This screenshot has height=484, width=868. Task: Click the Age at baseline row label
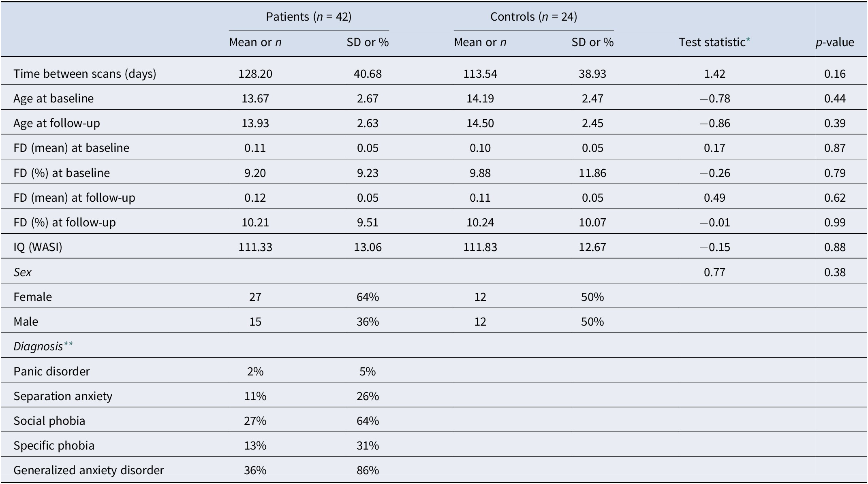click(x=53, y=98)
